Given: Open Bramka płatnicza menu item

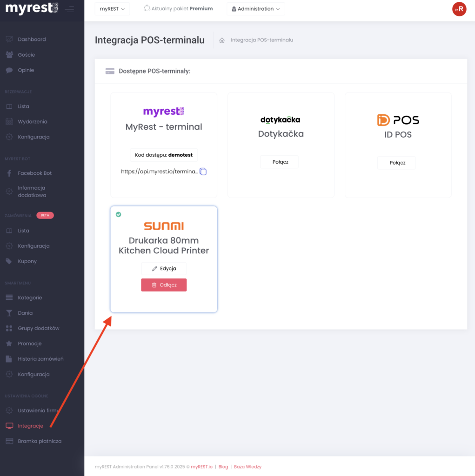Looking at the screenshot, I should click(x=40, y=441).
